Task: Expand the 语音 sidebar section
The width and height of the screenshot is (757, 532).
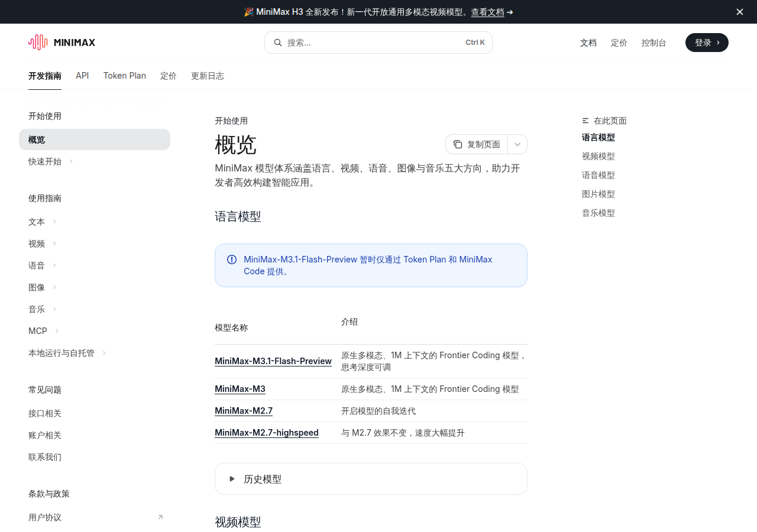Action: coord(54,265)
